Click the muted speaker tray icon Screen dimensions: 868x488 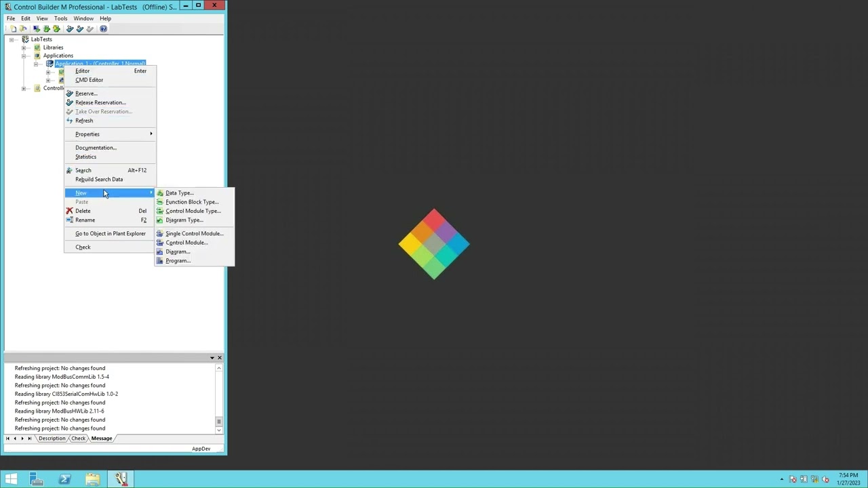[x=825, y=480]
